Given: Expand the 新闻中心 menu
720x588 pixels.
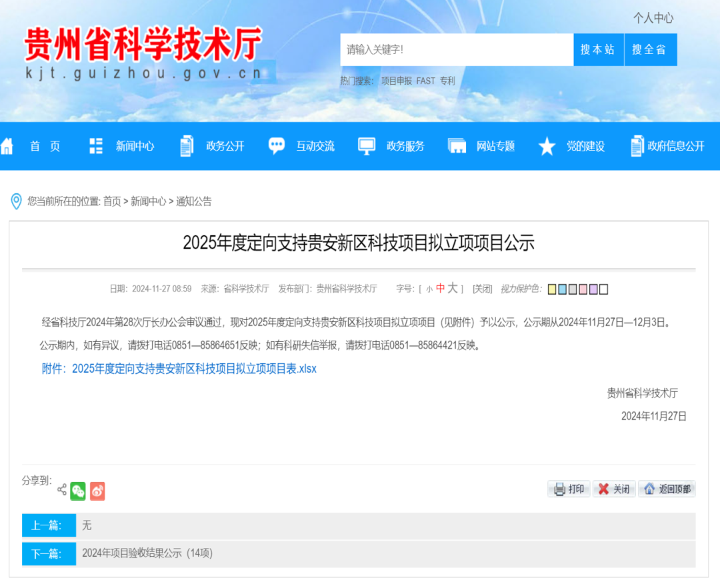Looking at the screenshot, I should pos(135,146).
